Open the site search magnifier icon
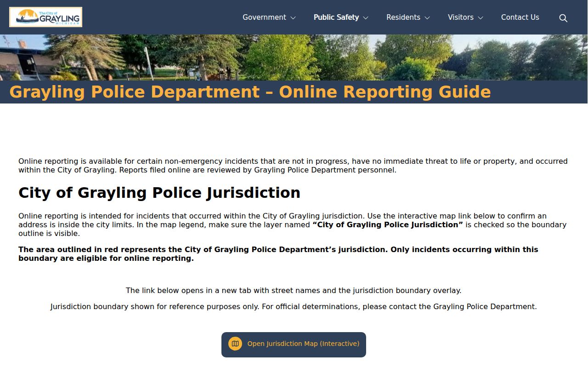 pyautogui.click(x=563, y=18)
